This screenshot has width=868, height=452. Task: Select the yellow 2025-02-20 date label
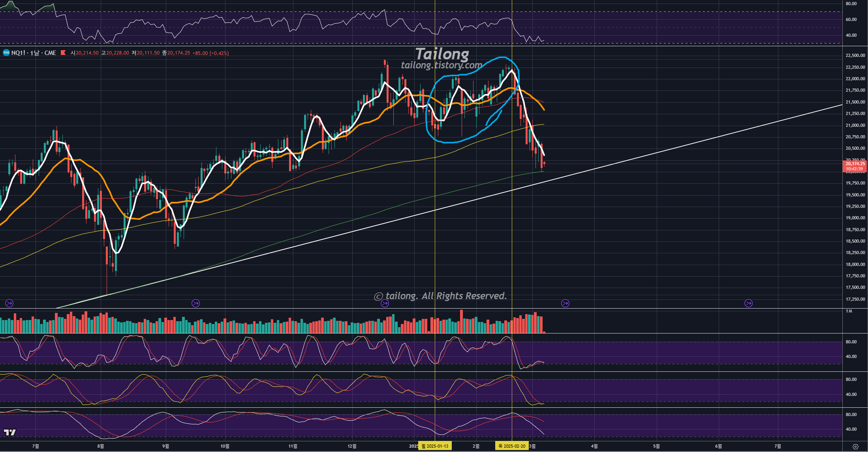click(512, 446)
